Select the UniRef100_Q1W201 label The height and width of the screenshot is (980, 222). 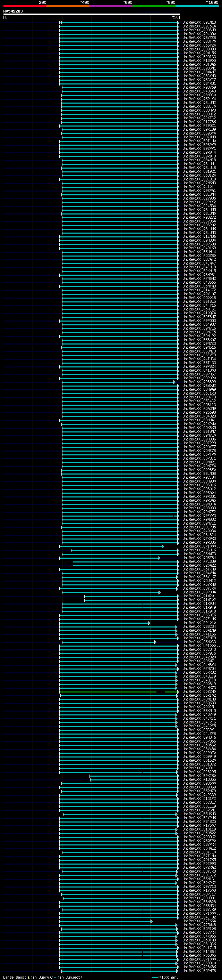(x=199, y=596)
